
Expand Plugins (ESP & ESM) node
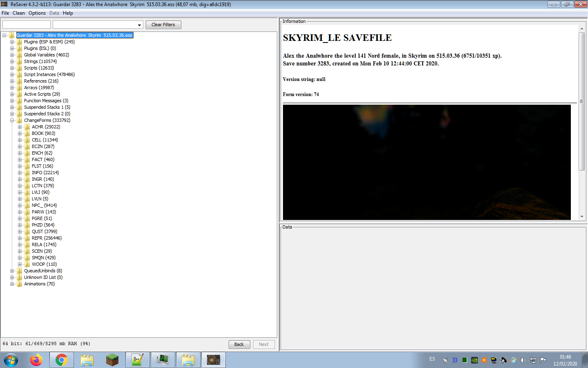12,42
